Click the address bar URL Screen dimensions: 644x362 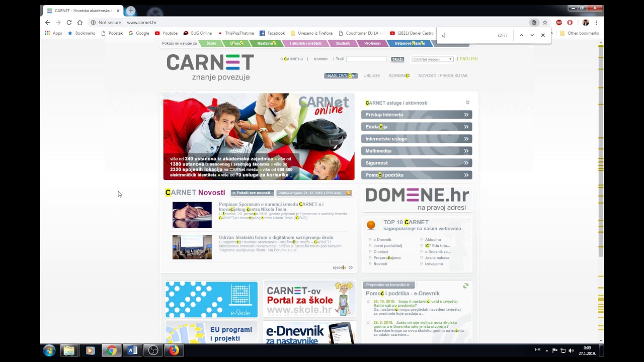coord(141,23)
